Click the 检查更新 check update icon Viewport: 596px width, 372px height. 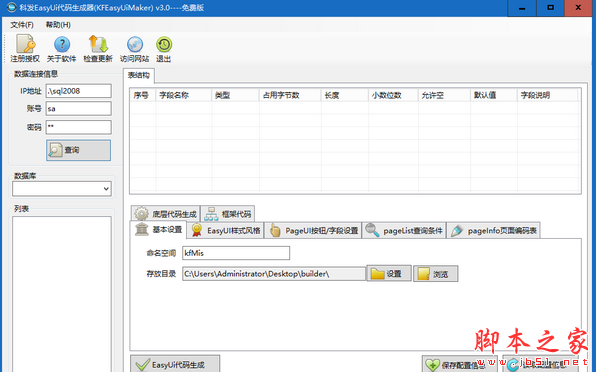click(x=98, y=48)
